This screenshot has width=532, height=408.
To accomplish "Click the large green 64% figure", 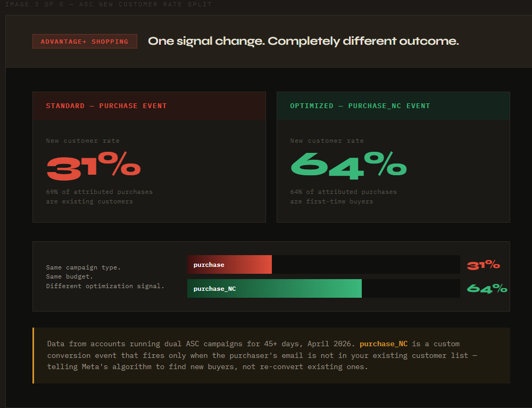I will coord(348,166).
